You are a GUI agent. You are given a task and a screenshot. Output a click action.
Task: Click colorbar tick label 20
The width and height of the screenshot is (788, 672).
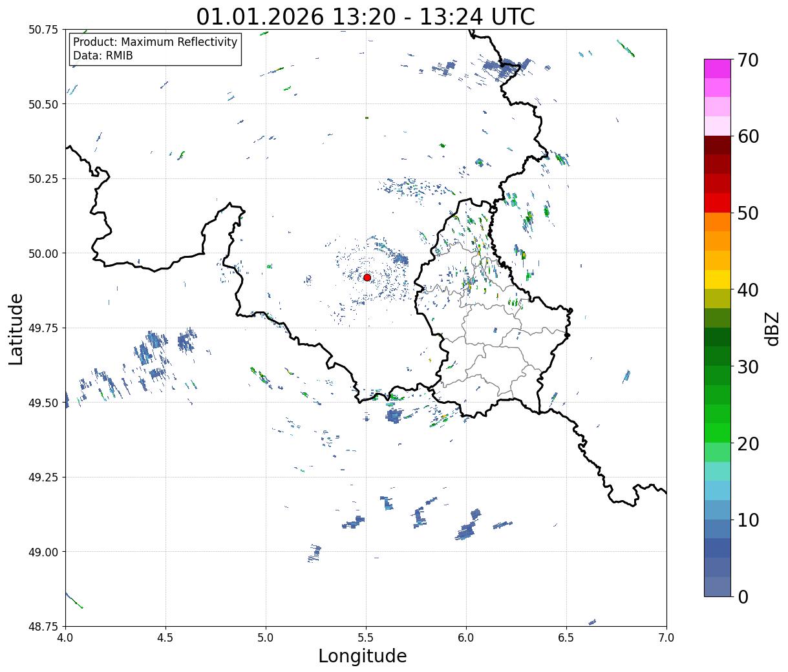point(748,443)
